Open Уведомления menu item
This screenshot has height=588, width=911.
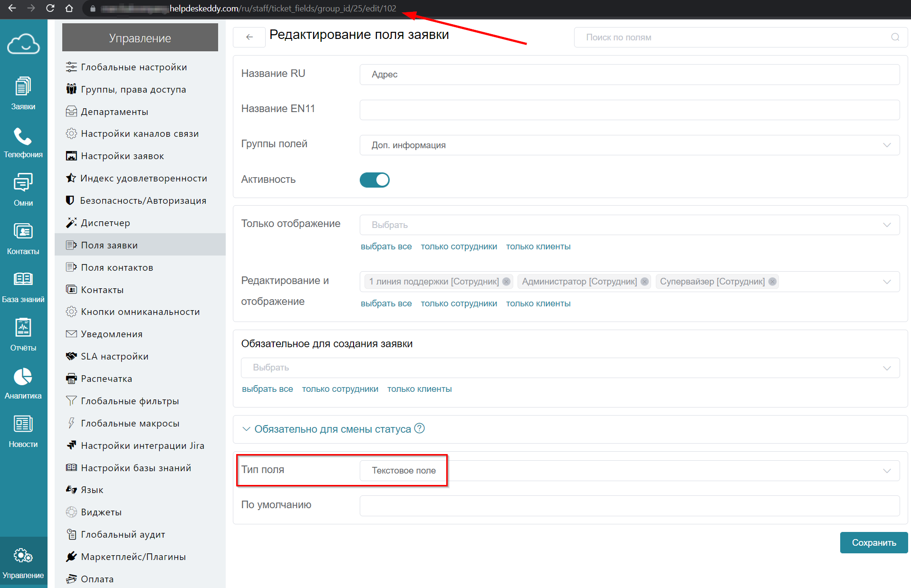coord(140,334)
